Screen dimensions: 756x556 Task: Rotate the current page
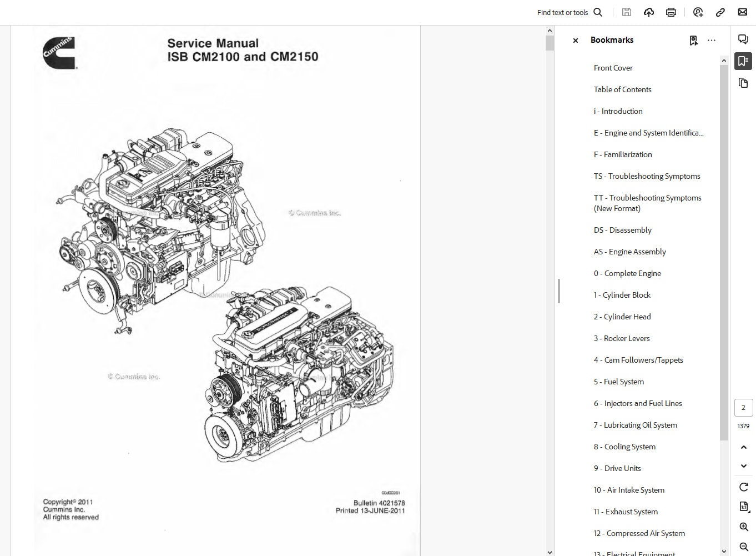[744, 487]
